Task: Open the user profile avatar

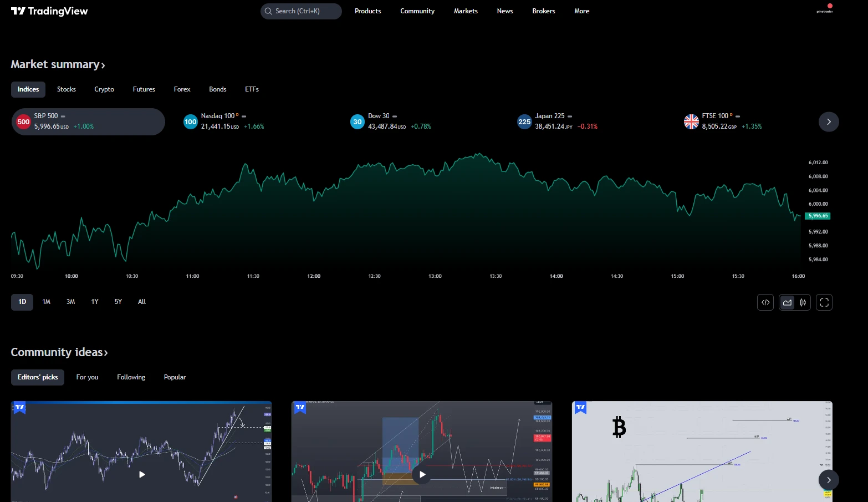Action: coord(825,10)
